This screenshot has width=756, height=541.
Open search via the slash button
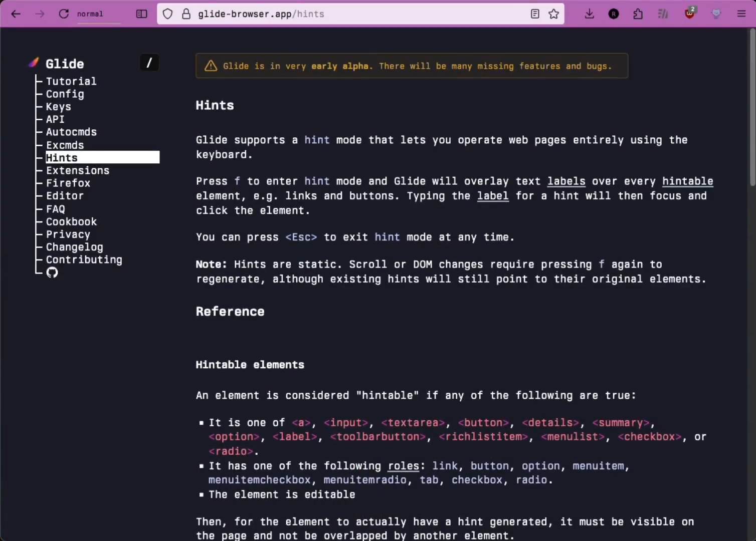point(149,63)
